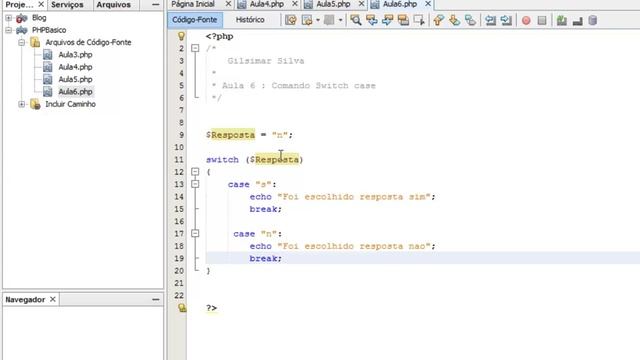Viewport: 640px width, 360px height.
Task: Click the hint icon beside the closing ?> tag
Action: [182, 308]
